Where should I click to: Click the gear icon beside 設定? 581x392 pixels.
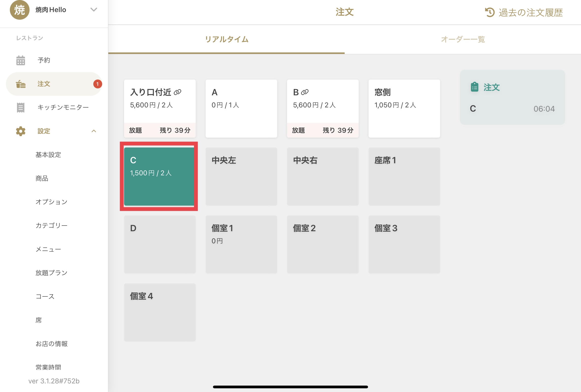(x=20, y=131)
